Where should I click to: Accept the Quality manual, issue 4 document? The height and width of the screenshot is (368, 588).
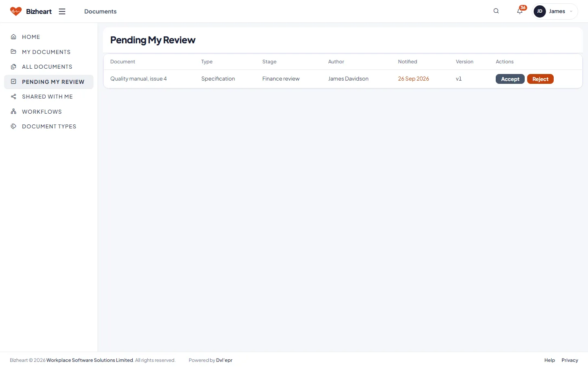point(510,79)
